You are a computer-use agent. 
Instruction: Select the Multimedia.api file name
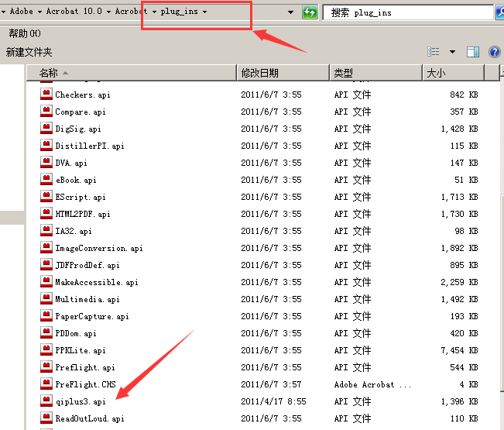[x=87, y=299]
